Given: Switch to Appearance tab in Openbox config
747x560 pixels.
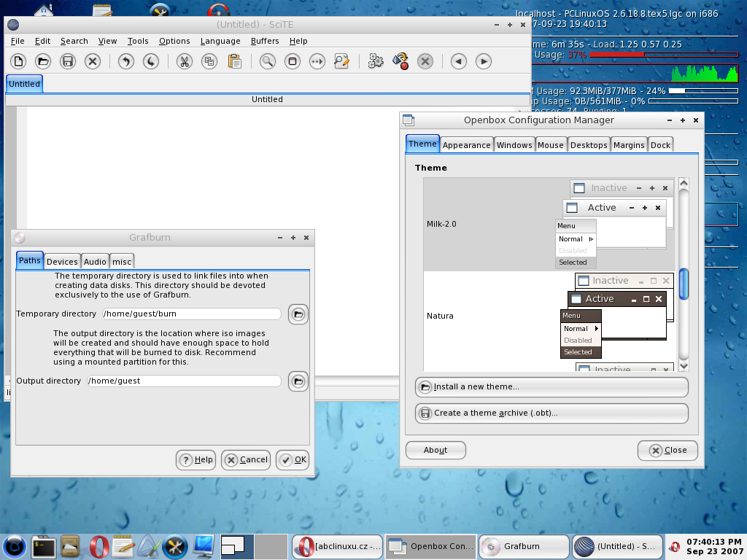Looking at the screenshot, I should (466, 145).
